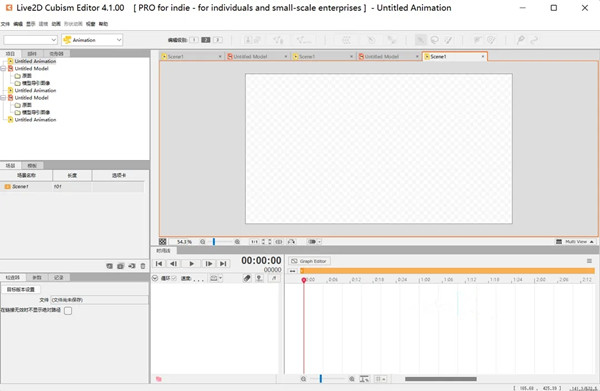The image size is (600, 391).
Task: Click the import scene arrow icon
Action: tap(132, 266)
